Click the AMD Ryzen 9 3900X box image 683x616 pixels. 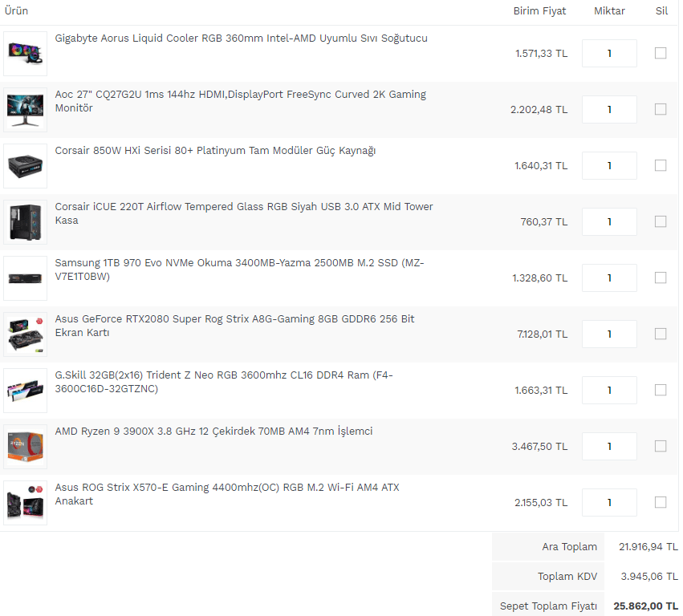(25, 447)
